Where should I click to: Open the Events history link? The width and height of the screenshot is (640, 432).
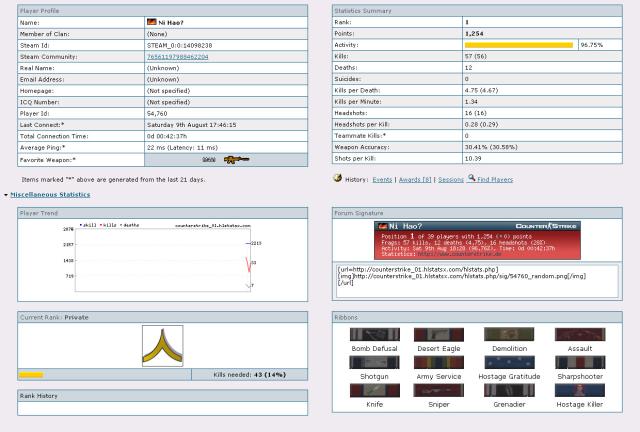click(x=382, y=178)
